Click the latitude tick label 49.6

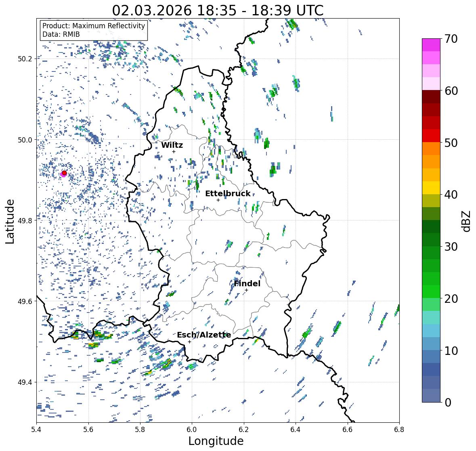pos(25,301)
